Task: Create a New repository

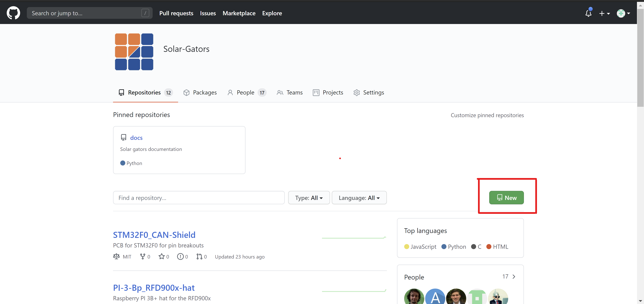Action: tap(506, 198)
